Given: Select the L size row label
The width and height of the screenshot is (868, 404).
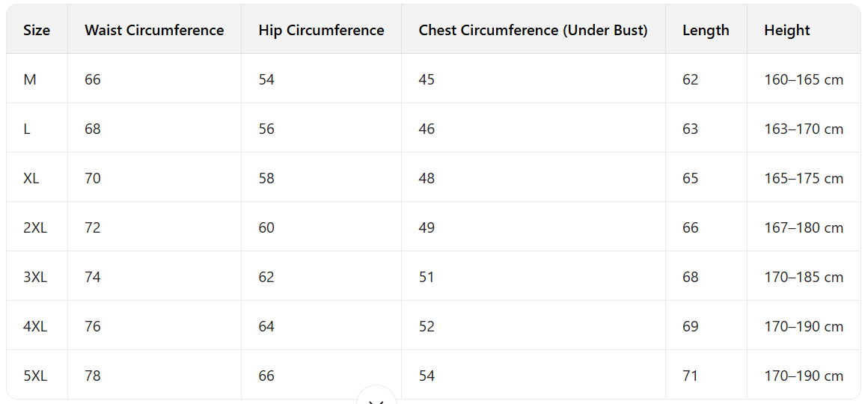Looking at the screenshot, I should 27,129.
